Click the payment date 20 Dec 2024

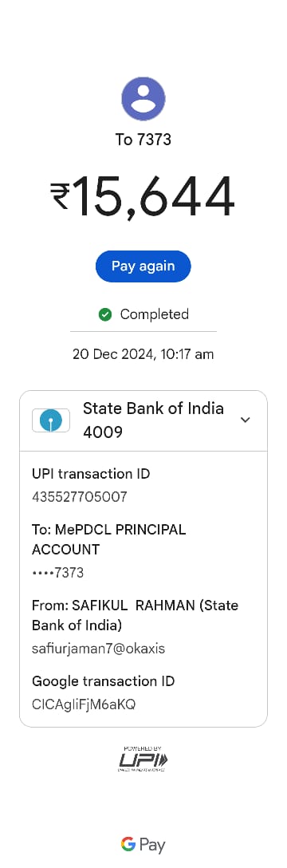tap(113, 353)
